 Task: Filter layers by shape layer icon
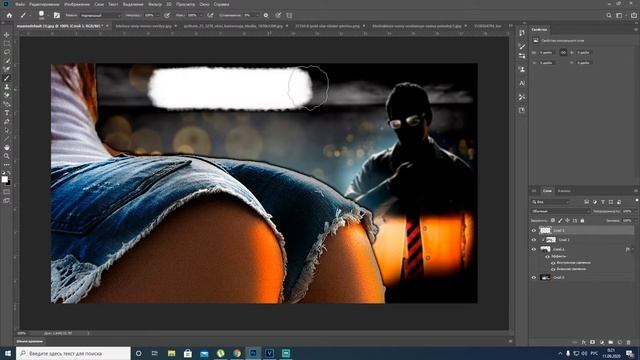pos(611,202)
